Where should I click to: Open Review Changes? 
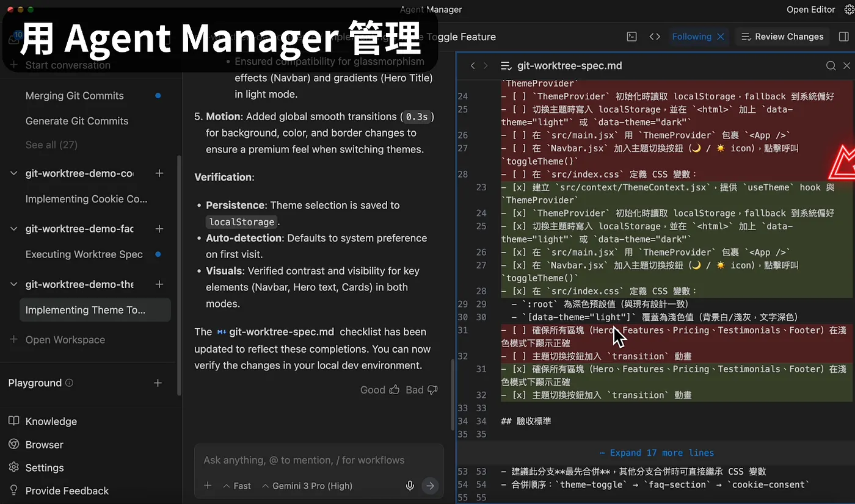pos(782,37)
